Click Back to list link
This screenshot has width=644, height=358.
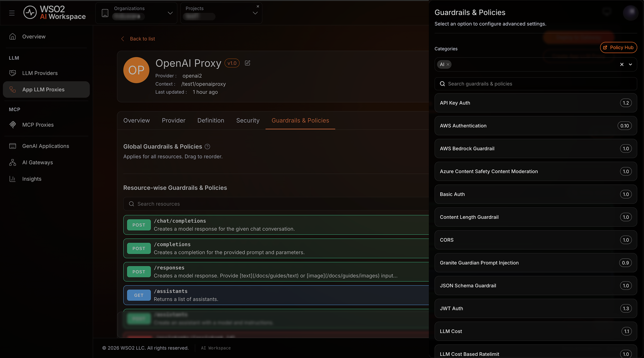[138, 39]
